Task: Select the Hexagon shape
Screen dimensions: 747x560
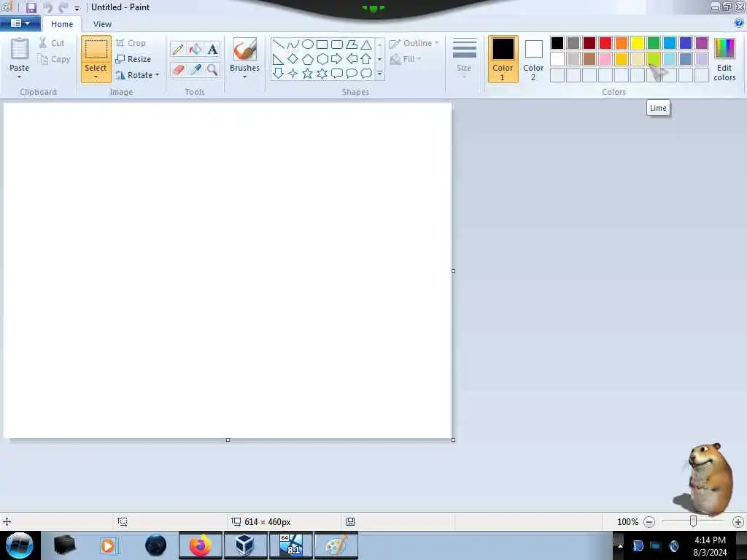Action: pos(322,59)
